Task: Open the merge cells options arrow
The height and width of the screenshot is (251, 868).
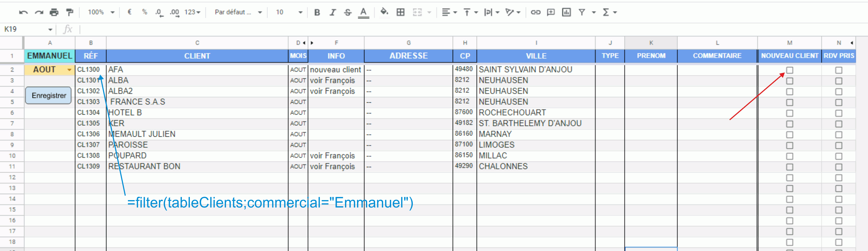Action: pos(429,13)
